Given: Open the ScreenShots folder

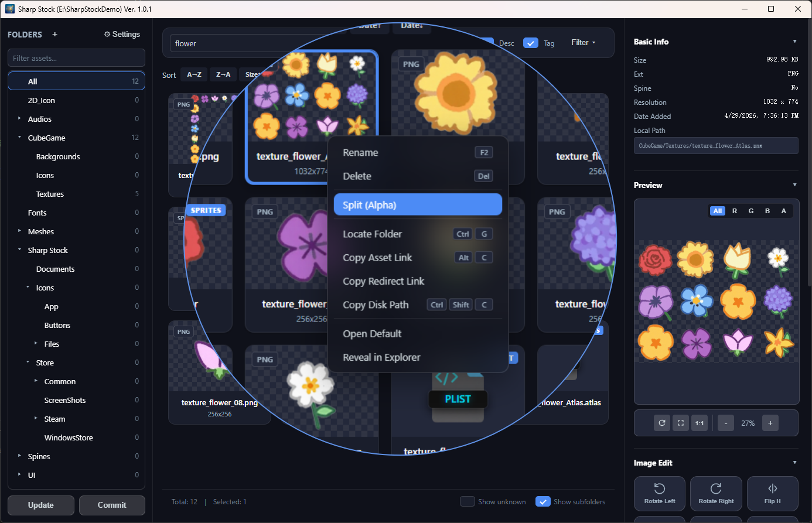Looking at the screenshot, I should (76, 400).
